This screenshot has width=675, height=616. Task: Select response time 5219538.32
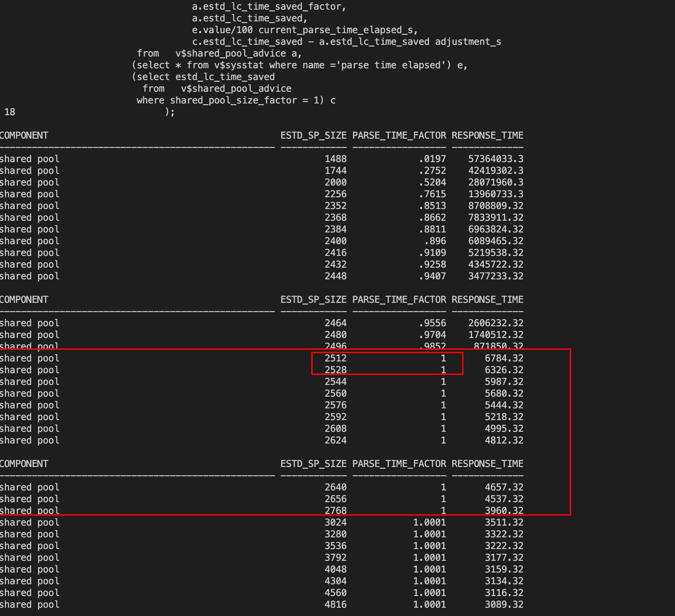pyautogui.click(x=496, y=252)
